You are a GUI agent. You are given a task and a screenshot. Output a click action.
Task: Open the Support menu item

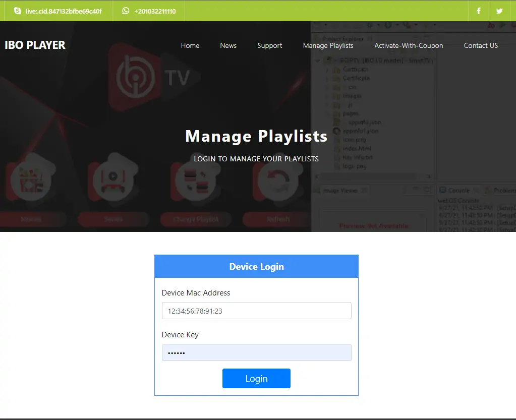pos(269,45)
